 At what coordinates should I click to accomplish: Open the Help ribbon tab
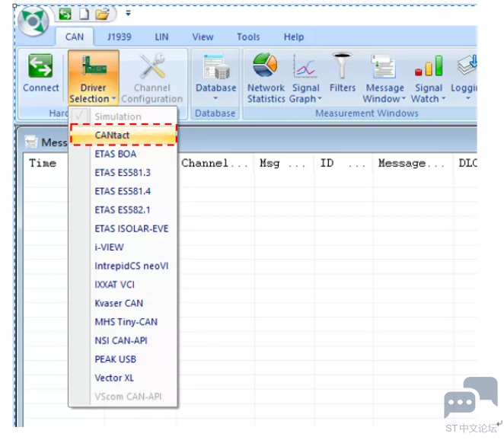(x=294, y=37)
